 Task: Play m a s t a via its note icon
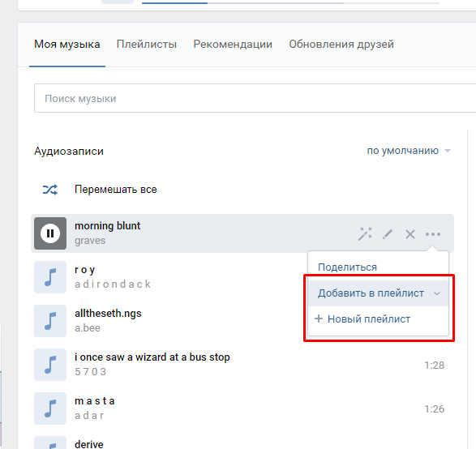coord(50,408)
